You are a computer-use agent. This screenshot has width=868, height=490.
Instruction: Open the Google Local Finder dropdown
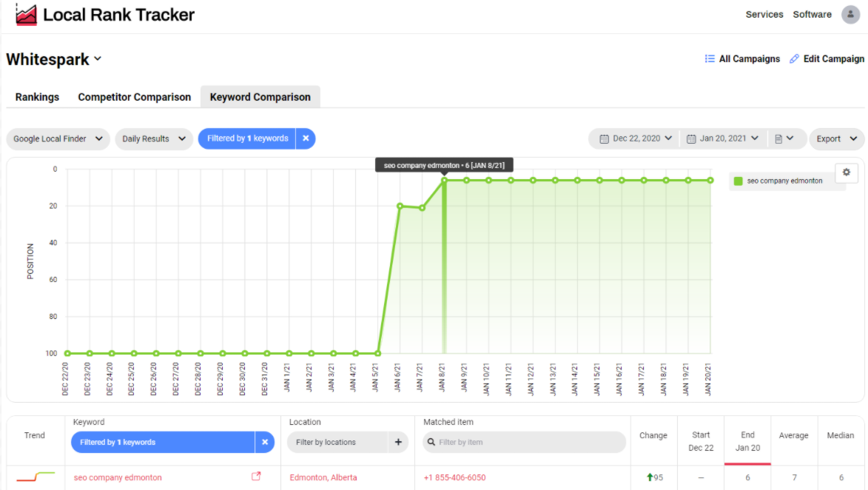pyautogui.click(x=58, y=138)
